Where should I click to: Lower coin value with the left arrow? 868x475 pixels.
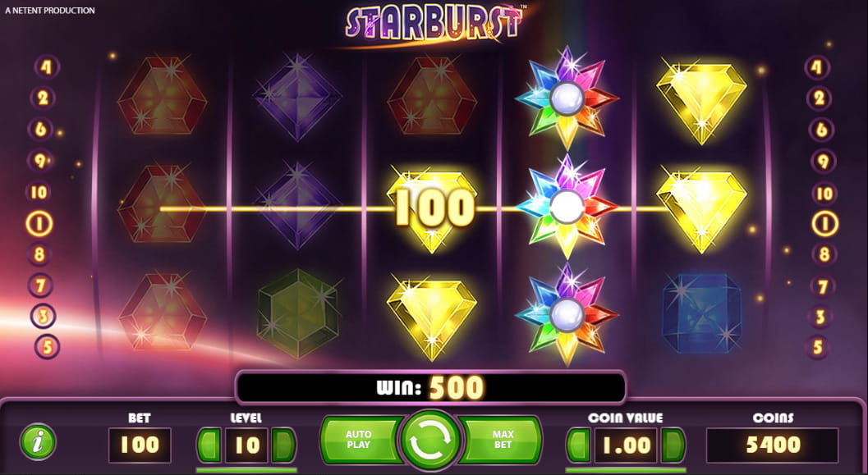coord(579,444)
